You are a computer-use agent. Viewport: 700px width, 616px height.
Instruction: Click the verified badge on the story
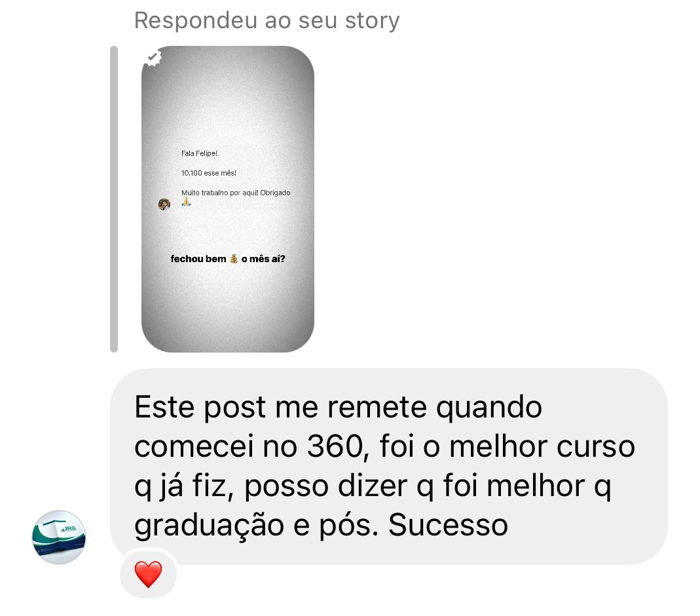pyautogui.click(x=153, y=57)
